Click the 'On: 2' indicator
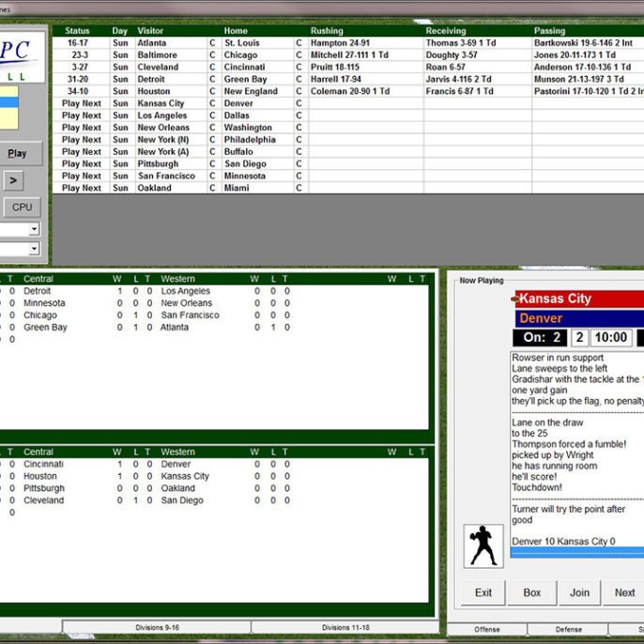The width and height of the screenshot is (644, 644). (x=540, y=338)
